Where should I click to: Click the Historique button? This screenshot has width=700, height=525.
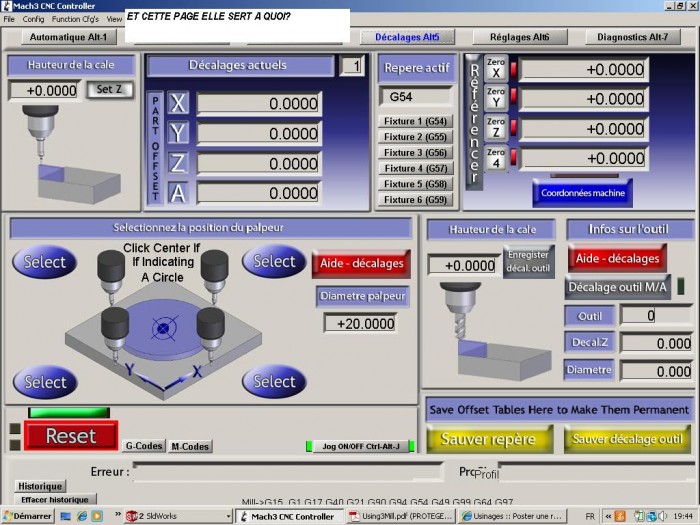[40, 486]
